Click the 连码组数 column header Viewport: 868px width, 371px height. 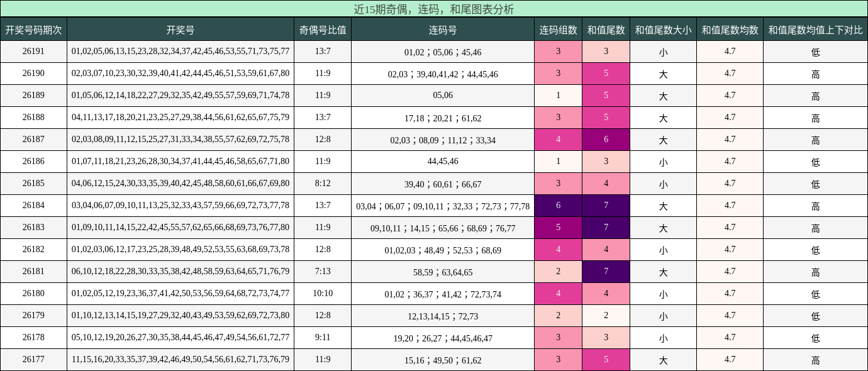point(559,30)
